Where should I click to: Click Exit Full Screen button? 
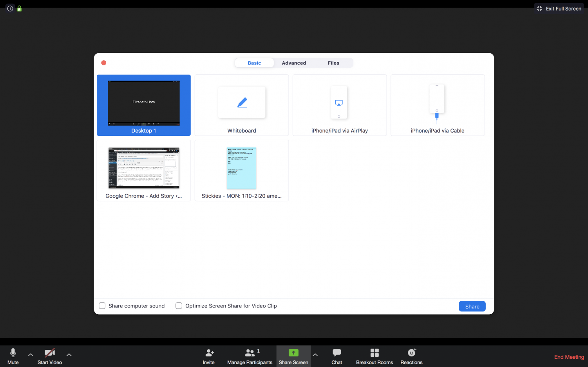tap(559, 9)
